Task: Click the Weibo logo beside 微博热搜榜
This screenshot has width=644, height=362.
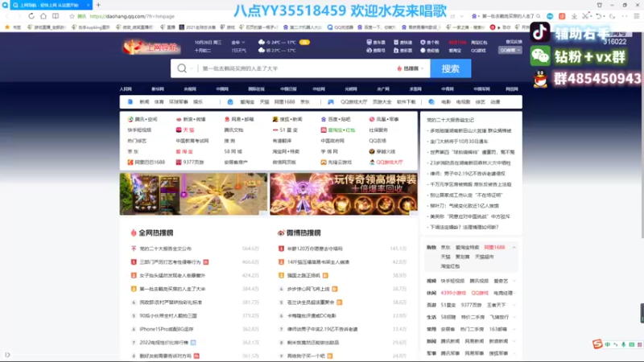Action: [281, 232]
